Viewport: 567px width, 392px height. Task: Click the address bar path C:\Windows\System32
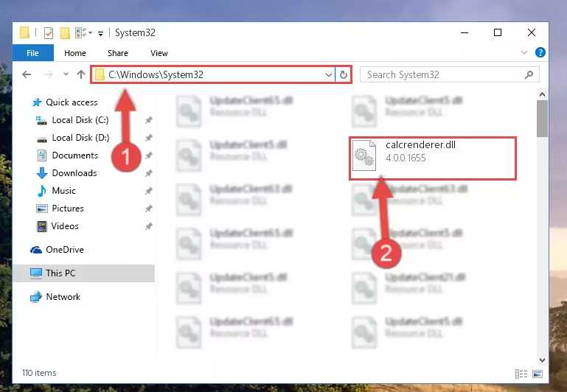(156, 74)
